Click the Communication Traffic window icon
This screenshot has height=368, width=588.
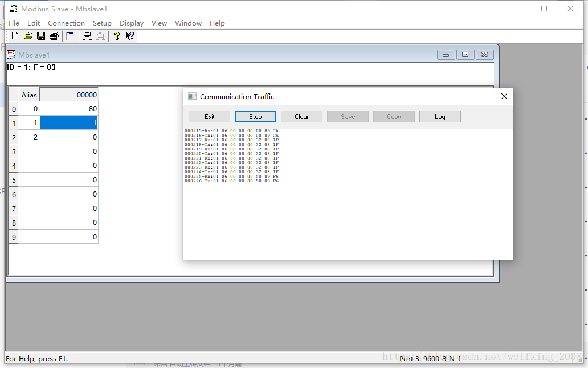(x=193, y=96)
